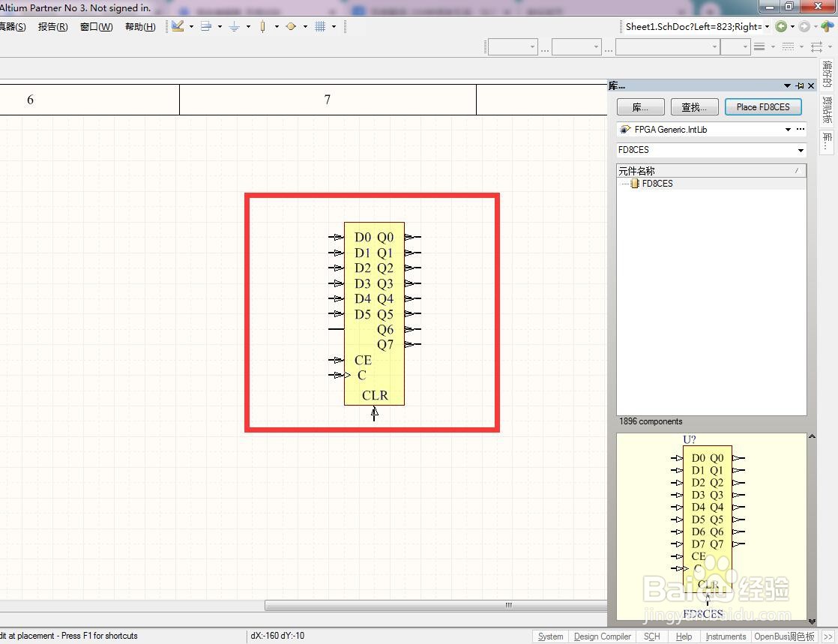Click the 元件名称 column header
Viewport: 838px width, 644px height.
[x=711, y=170]
